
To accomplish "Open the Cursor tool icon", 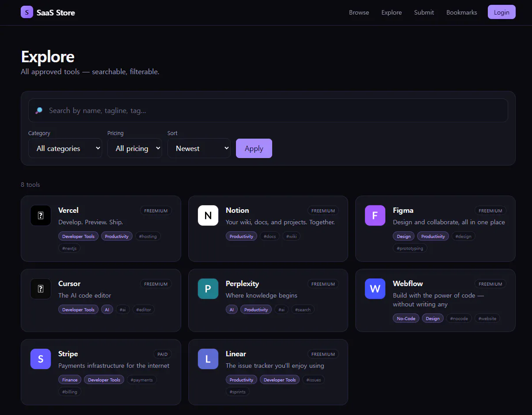I will coord(41,289).
